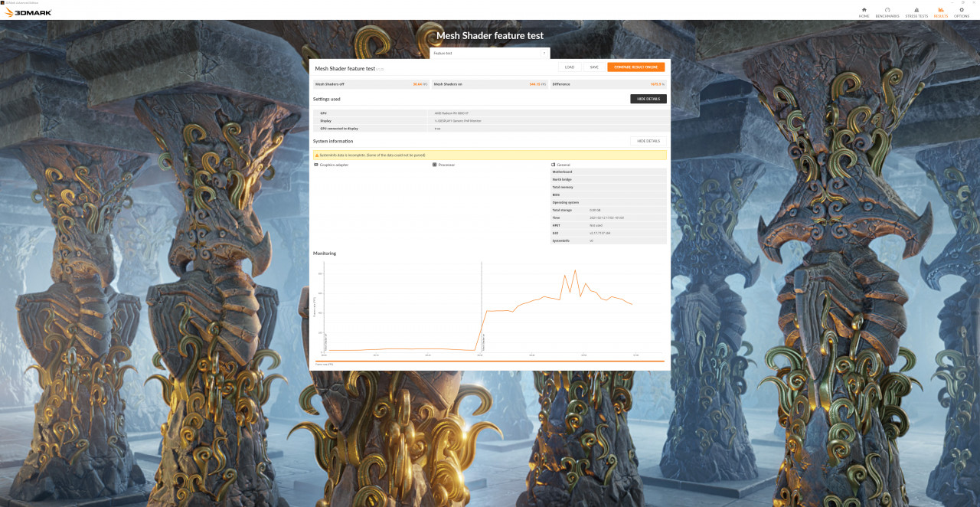
Task: Click the Display row monitor value
Action: pos(458,121)
